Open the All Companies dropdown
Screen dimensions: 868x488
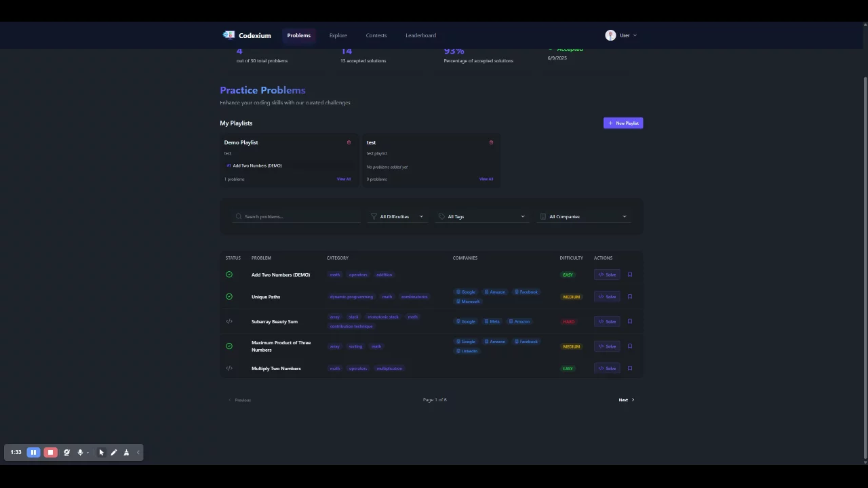pos(583,217)
